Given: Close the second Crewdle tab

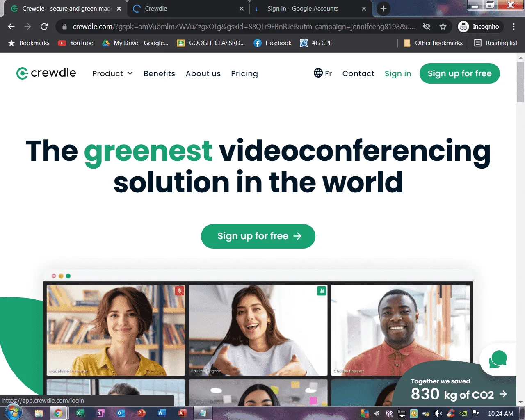Looking at the screenshot, I should (x=241, y=9).
